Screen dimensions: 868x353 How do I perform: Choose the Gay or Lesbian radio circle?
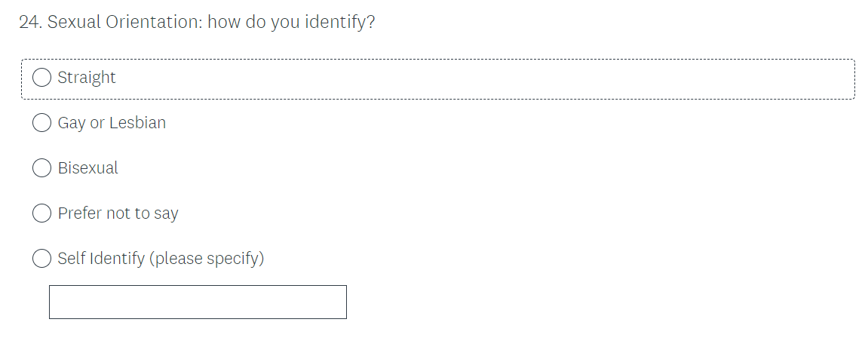(x=42, y=123)
